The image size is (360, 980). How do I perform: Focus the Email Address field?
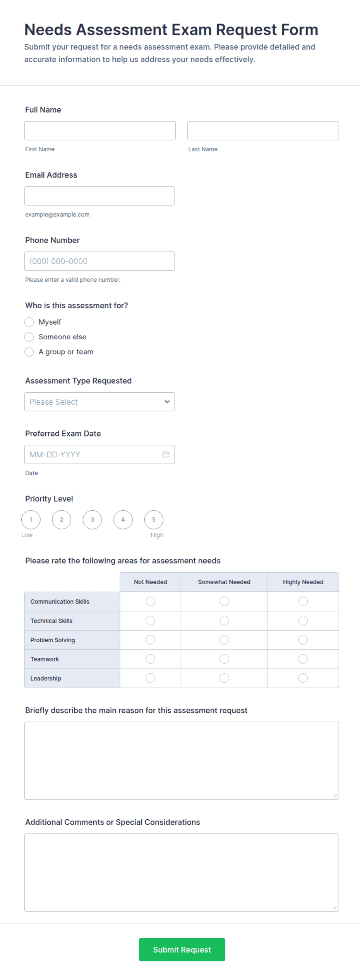(99, 196)
